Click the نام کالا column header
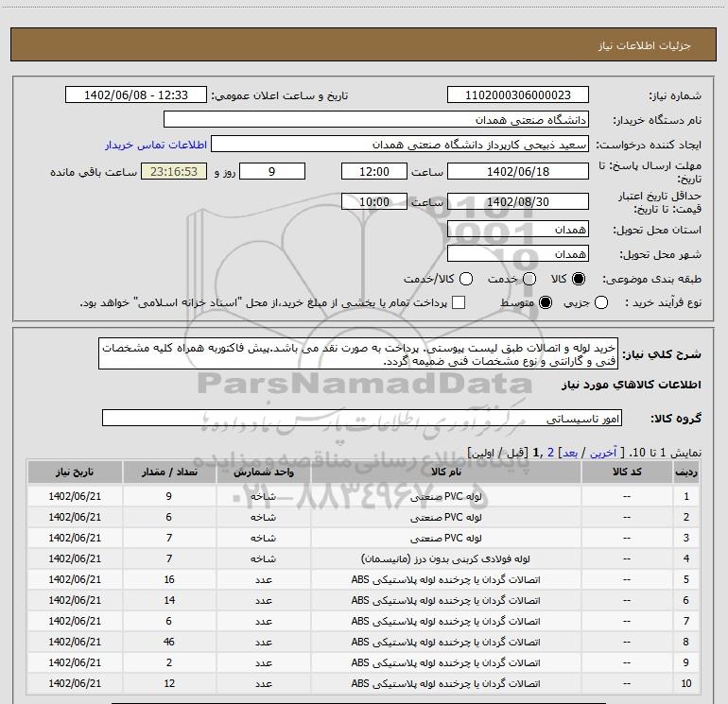This screenshot has height=704, width=728. tap(445, 472)
